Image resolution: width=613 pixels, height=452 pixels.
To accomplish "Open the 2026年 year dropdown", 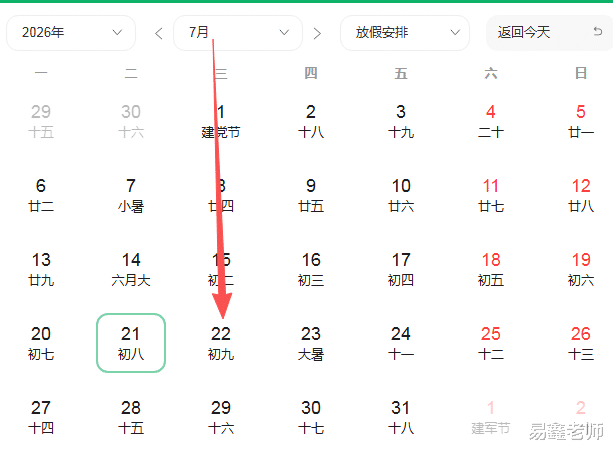I will (x=71, y=33).
